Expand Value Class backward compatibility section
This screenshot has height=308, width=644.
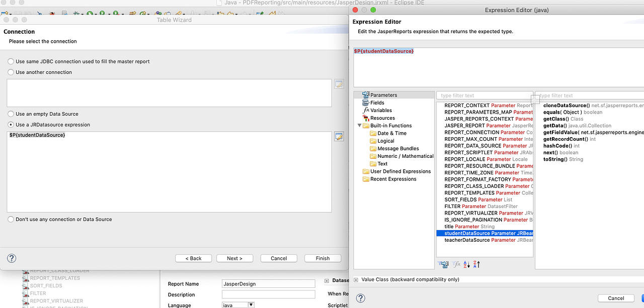(356, 279)
